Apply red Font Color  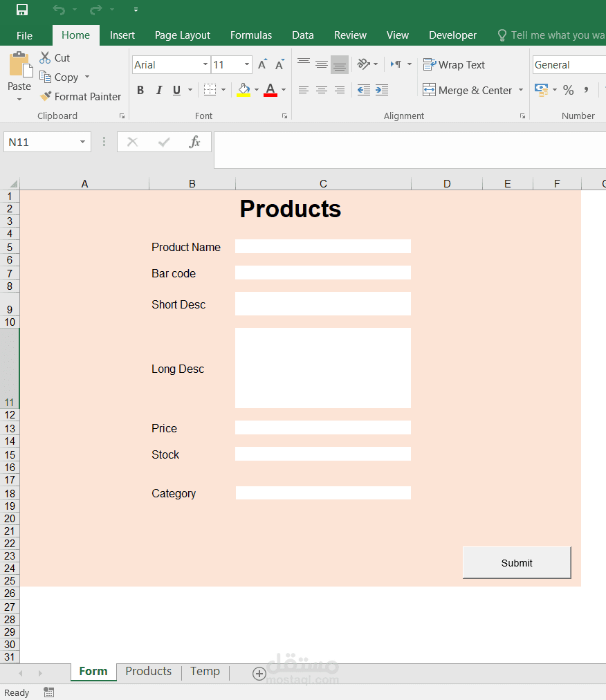[270, 90]
